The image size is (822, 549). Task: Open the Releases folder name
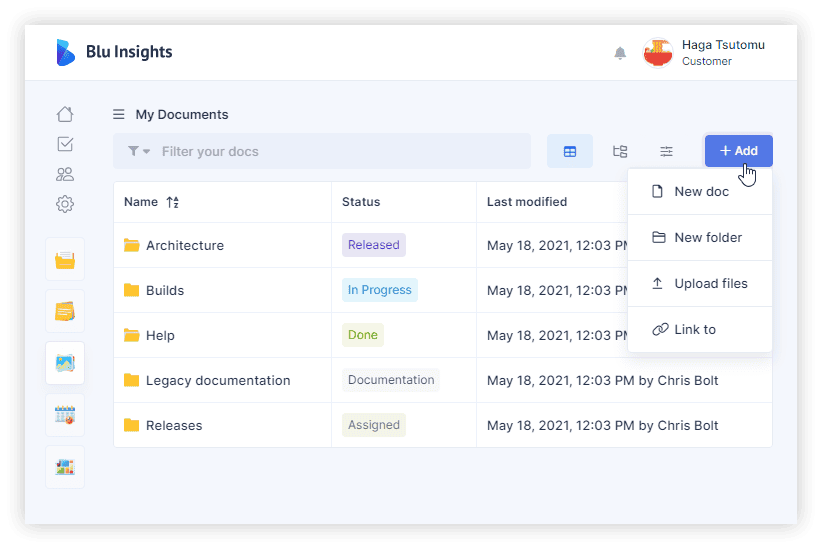click(x=174, y=426)
